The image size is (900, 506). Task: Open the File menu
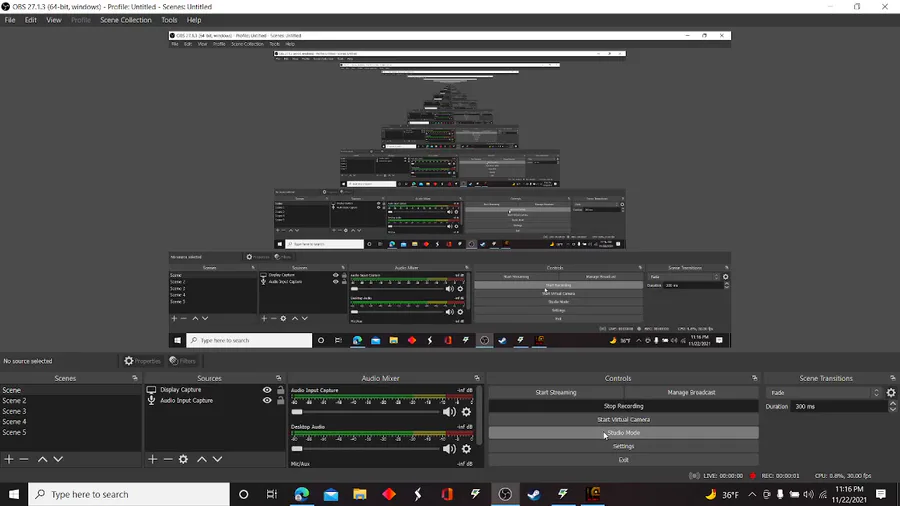tap(10, 20)
